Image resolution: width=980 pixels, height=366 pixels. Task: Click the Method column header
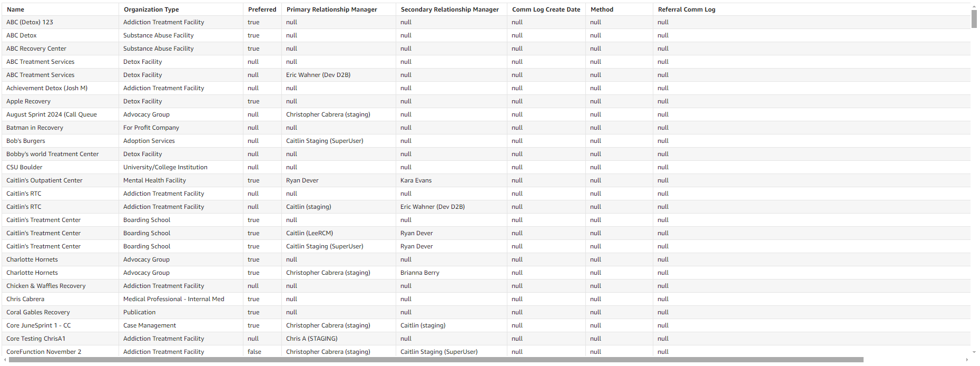602,9
